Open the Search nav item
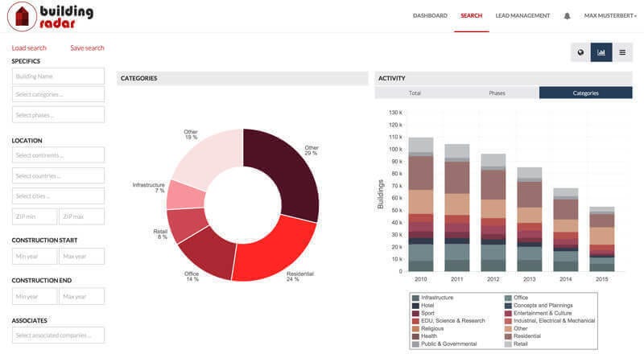This screenshot has height=354, width=644. point(471,15)
